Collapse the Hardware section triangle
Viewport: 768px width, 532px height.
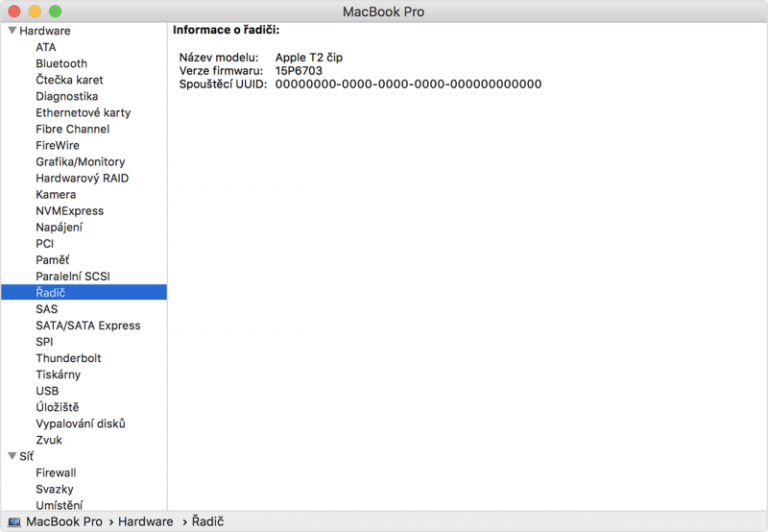(12, 31)
